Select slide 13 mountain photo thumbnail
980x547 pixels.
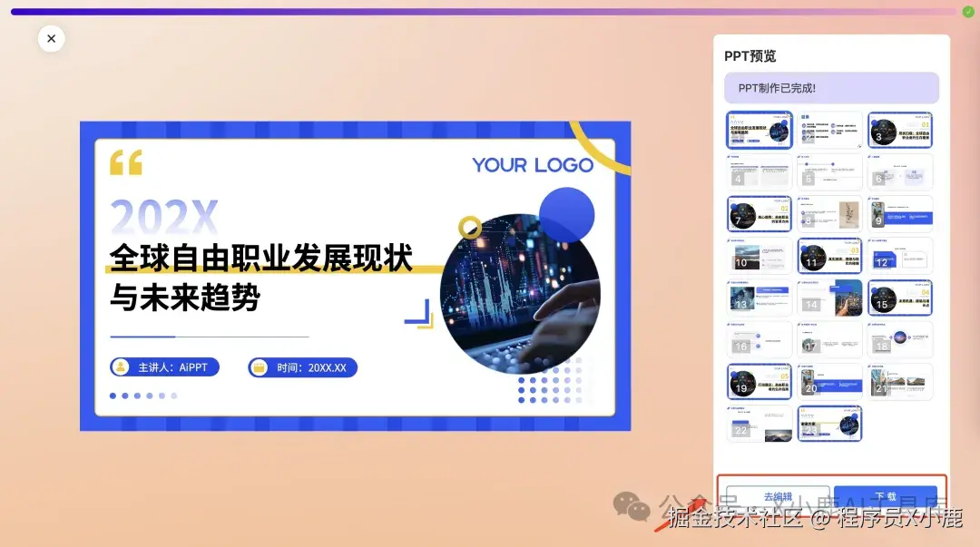pos(759,298)
